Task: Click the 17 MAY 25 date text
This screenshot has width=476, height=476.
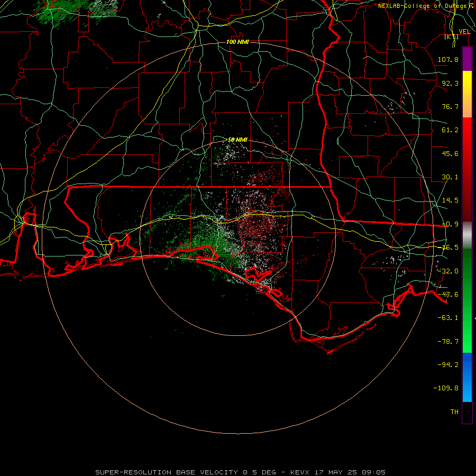Action: [x=336, y=472]
